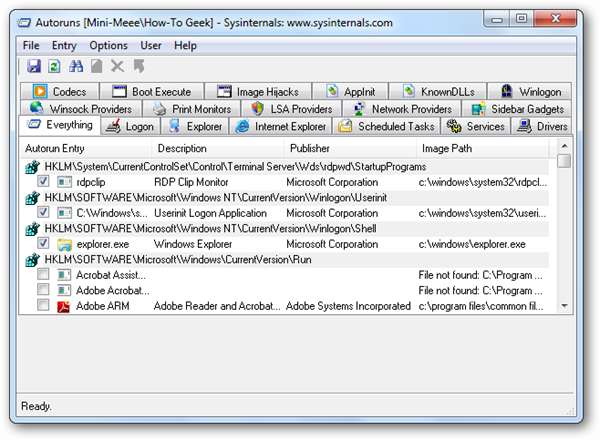Screen dimensions: 600x440
Task: Click the Save toolbar icon
Action: pos(33,67)
